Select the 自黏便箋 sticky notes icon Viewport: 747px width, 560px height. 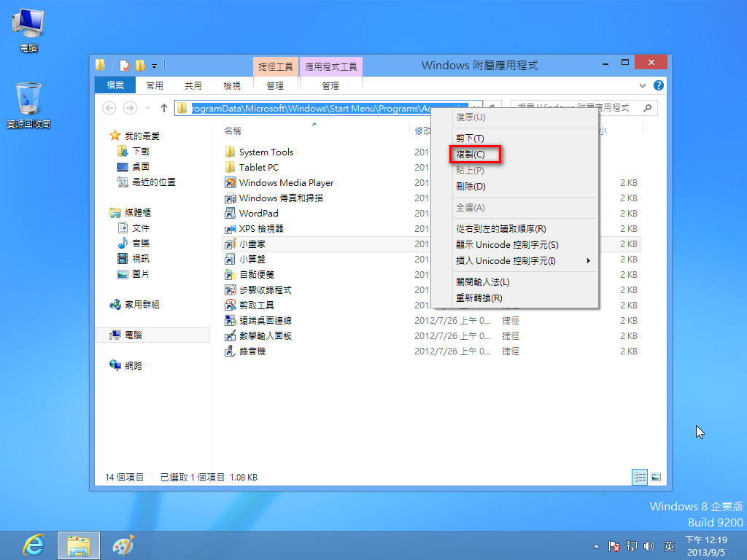[230, 274]
